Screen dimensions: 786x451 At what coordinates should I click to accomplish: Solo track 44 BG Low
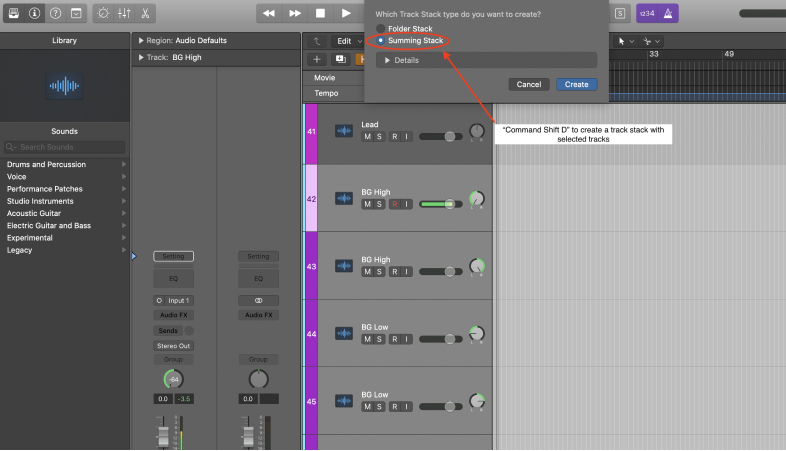379,339
